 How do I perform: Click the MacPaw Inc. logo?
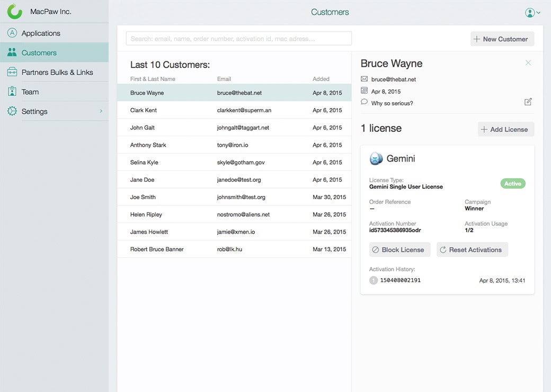(15, 11)
